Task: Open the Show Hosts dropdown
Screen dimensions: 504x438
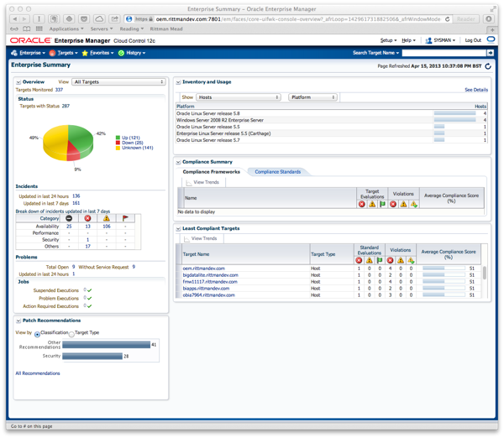Action: coord(239,97)
